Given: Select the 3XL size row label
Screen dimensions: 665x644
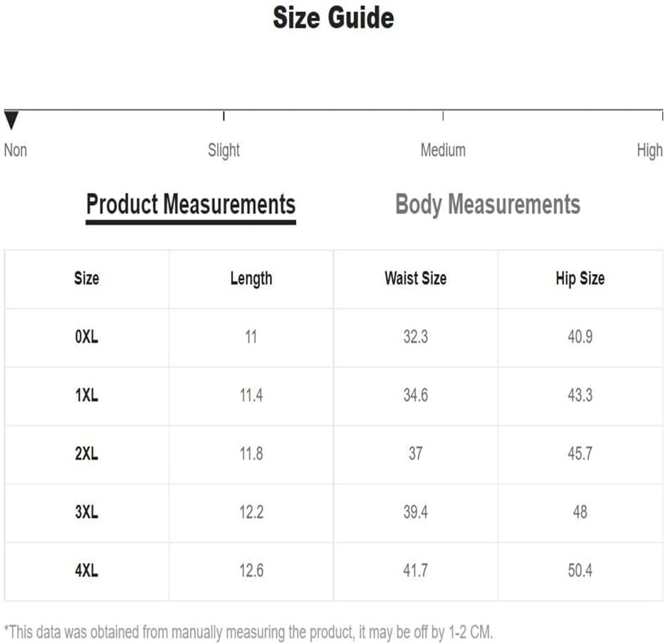Looking at the screenshot, I should [x=87, y=512].
